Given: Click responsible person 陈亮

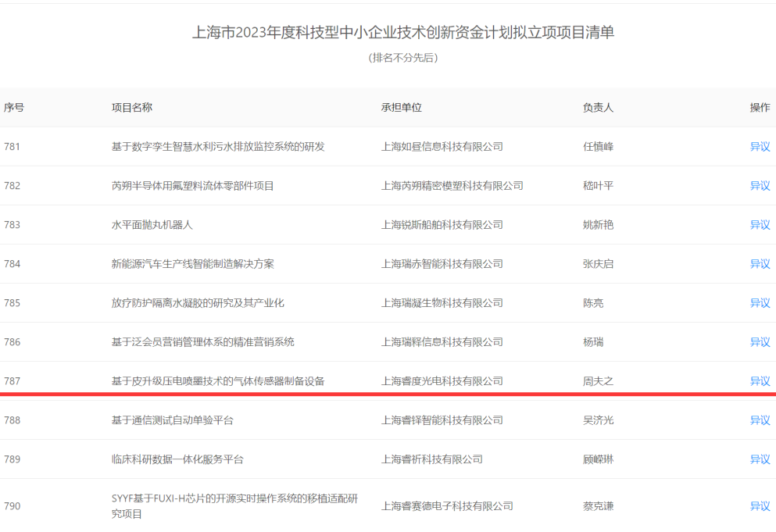Looking at the screenshot, I should pos(593,303).
